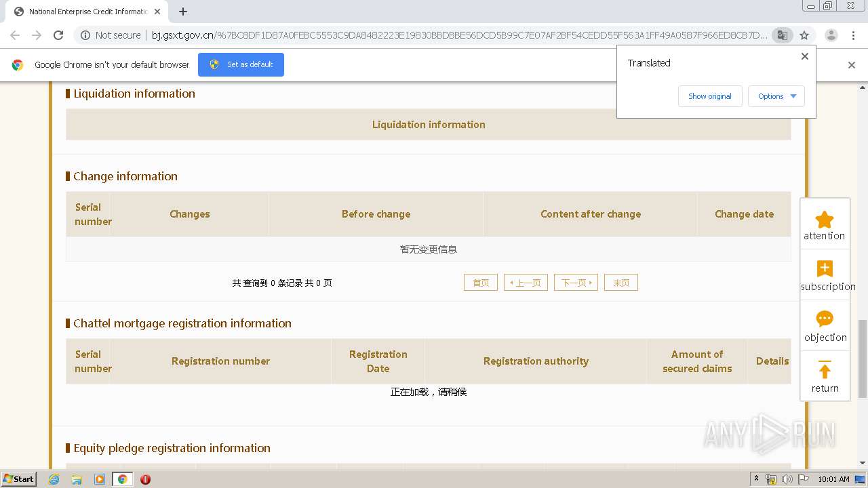Click the action center flag icon
The height and width of the screenshot is (488, 868).
[804, 479]
